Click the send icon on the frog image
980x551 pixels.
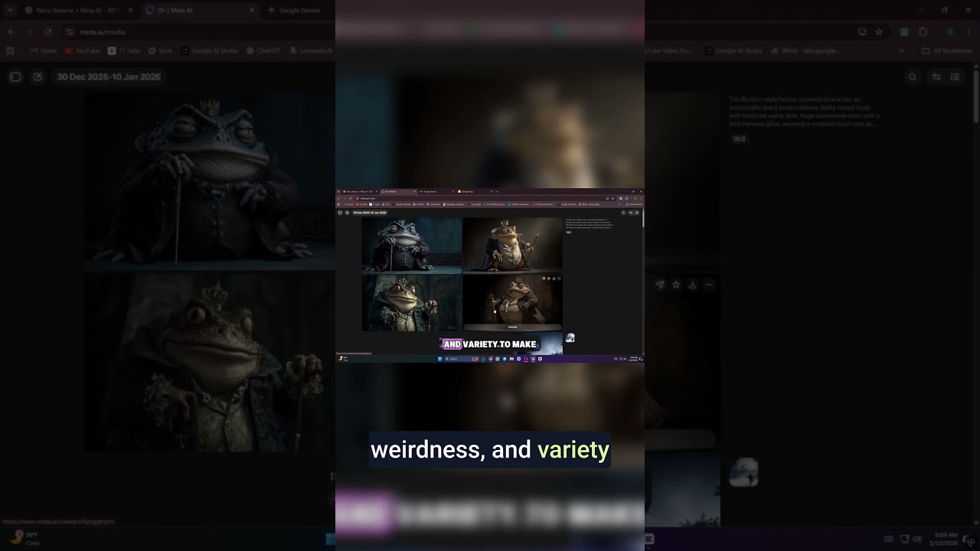[x=660, y=285]
